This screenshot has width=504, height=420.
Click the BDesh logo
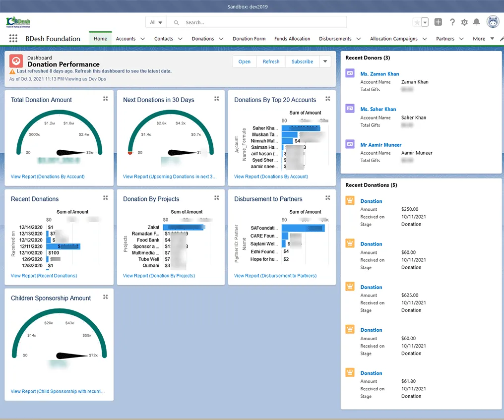click(18, 22)
